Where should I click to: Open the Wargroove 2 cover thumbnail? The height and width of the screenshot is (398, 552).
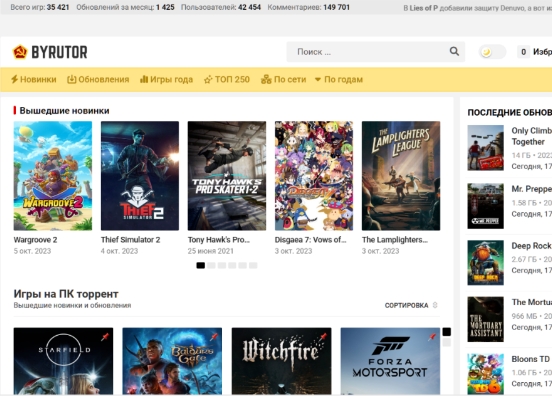[53, 176]
